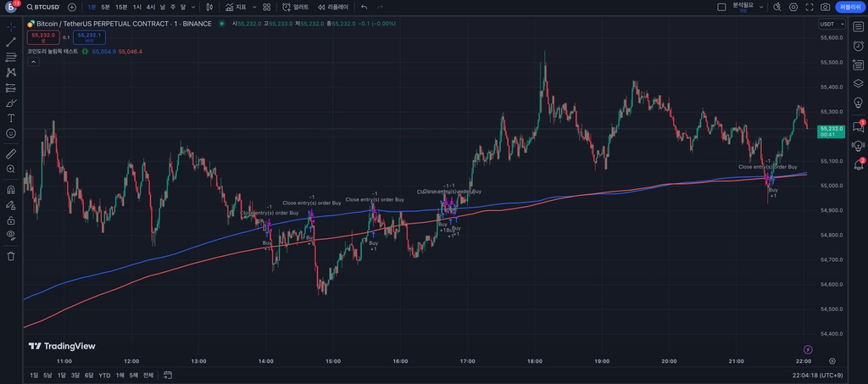
Task: Enter fullscreen mode icon
Action: point(810,7)
